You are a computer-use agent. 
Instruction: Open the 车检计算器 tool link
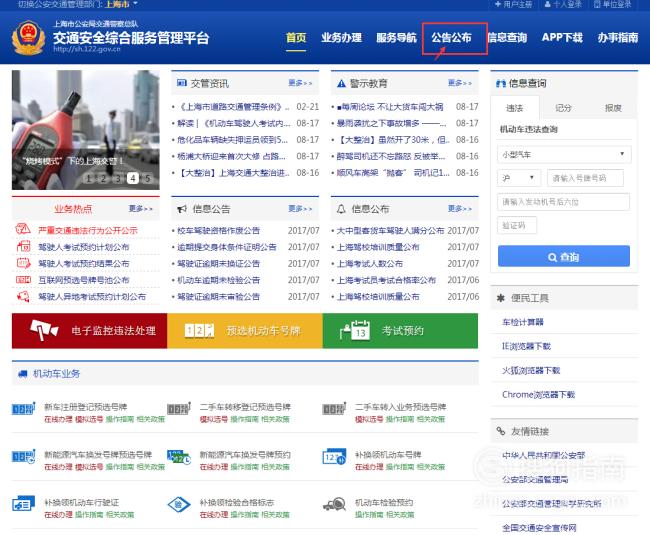click(522, 322)
